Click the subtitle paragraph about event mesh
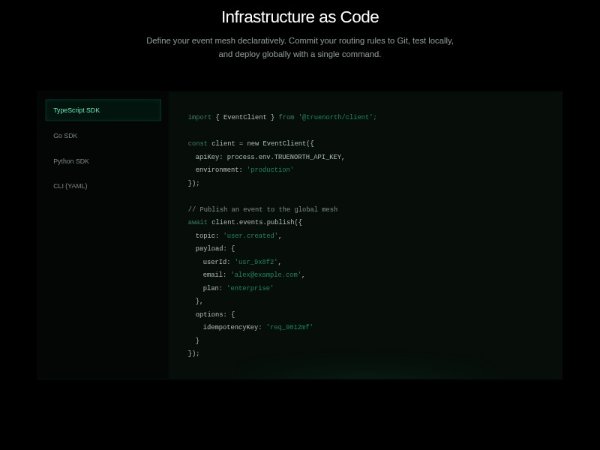Screen dimensions: 600x450 [x=300, y=47]
